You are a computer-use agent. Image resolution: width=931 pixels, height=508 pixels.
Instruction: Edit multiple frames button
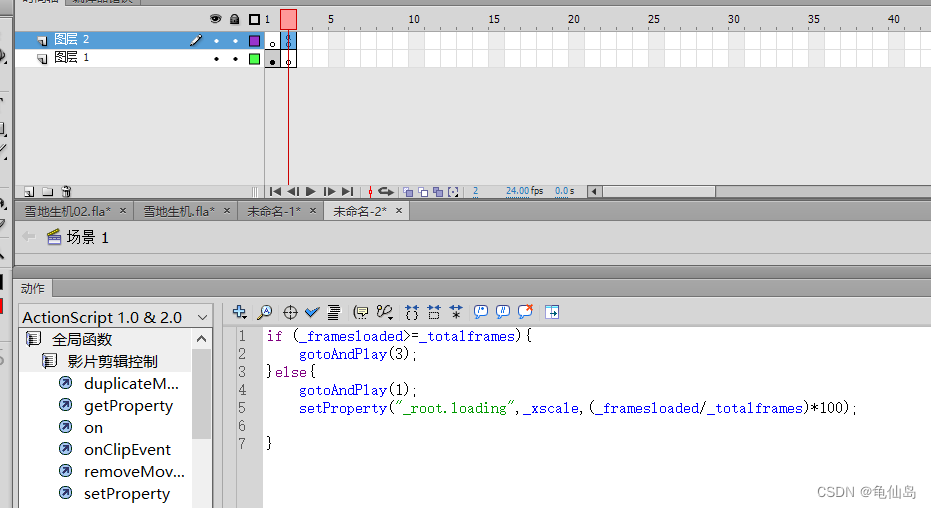click(438, 192)
